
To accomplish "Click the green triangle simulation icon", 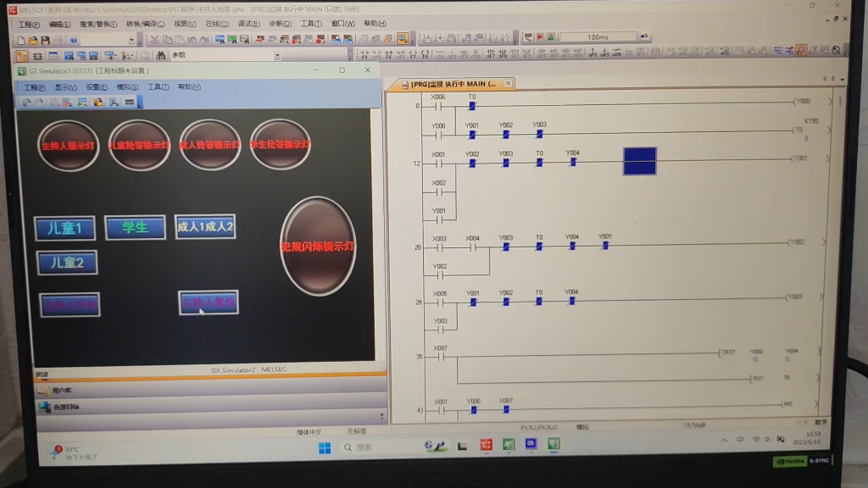I will tap(551, 37).
